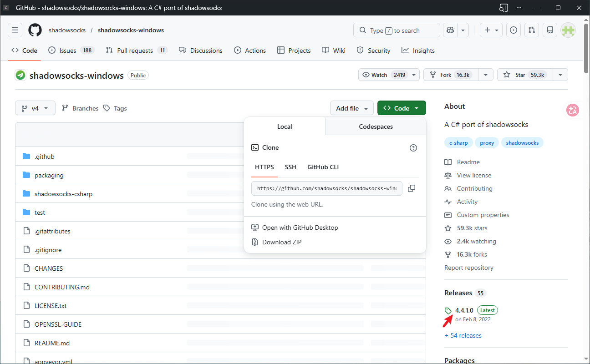
Task: Open the Copilot chat icon
Action: coord(450,30)
